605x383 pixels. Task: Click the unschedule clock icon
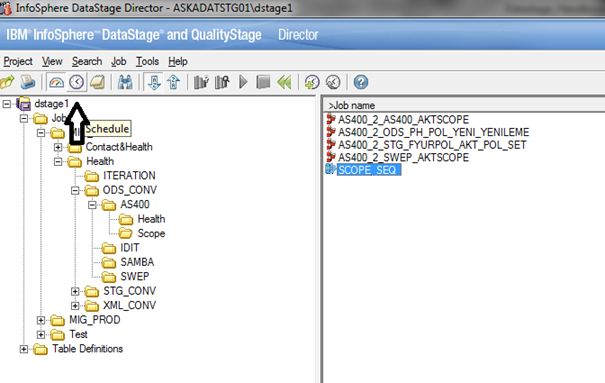[333, 82]
